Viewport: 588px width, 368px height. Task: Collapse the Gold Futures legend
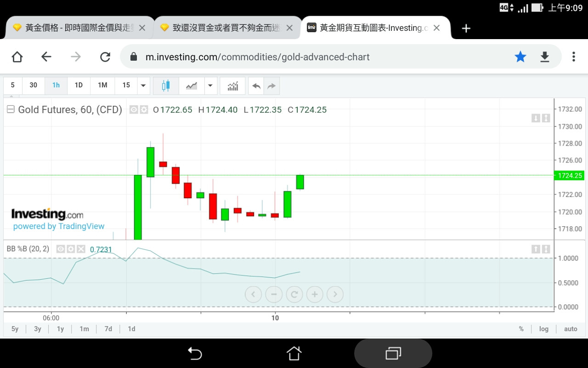(x=11, y=109)
